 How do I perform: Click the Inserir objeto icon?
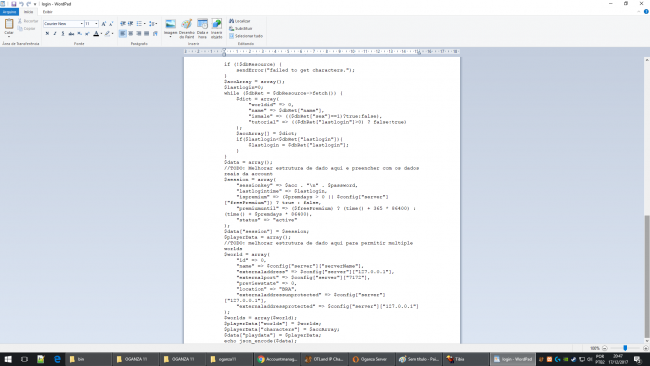click(x=216, y=24)
